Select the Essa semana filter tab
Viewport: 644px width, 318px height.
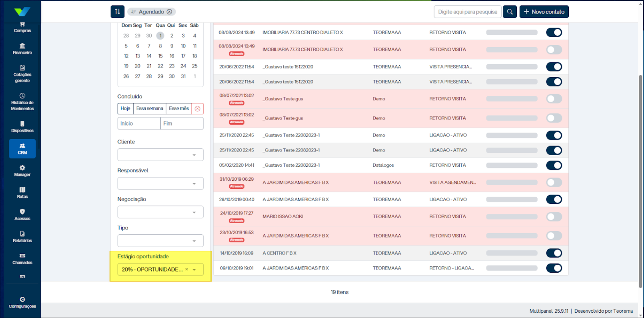pos(149,109)
